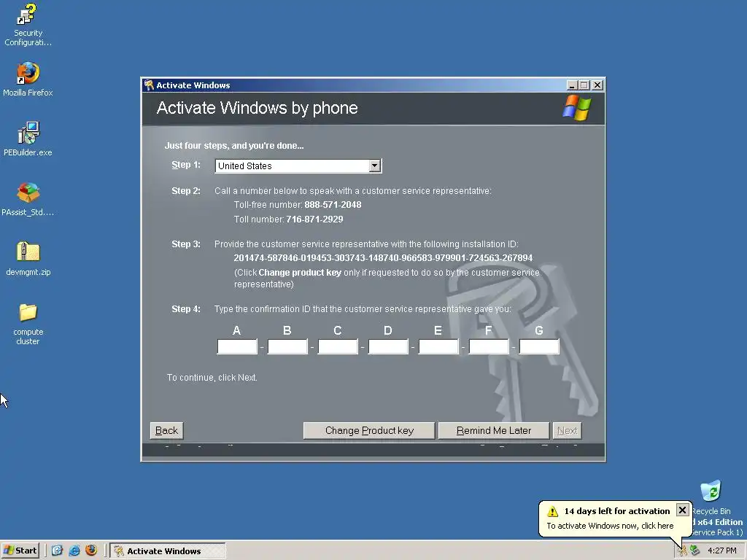Click the Activate Windows title bar key icon
The image size is (747, 560).
point(149,85)
